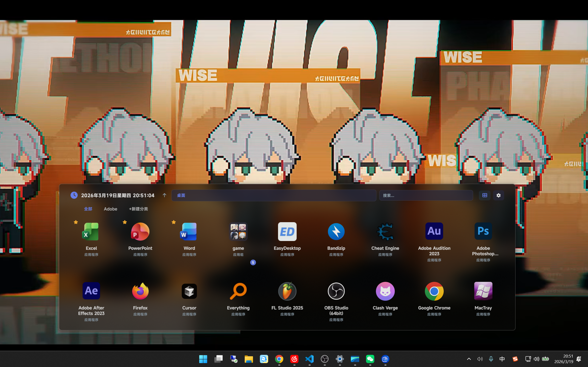Open FL Studio 2025
The height and width of the screenshot is (367, 588).
(287, 291)
